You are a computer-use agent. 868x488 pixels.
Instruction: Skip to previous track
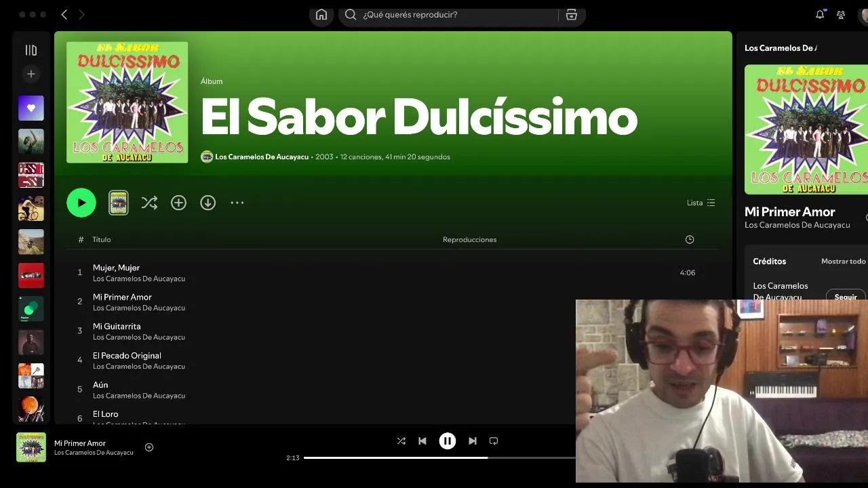(x=422, y=441)
